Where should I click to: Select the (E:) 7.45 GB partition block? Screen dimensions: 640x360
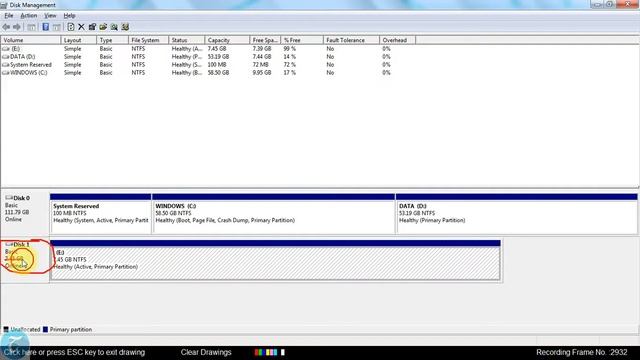(x=275, y=260)
